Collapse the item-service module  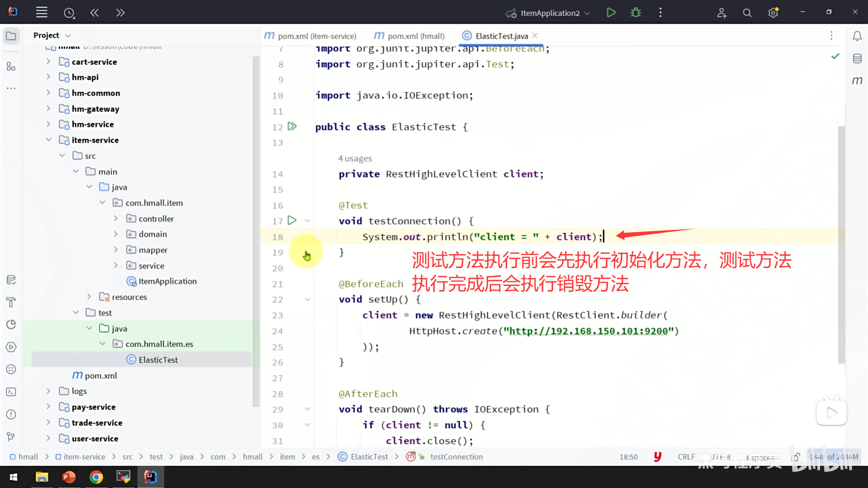[x=48, y=140]
